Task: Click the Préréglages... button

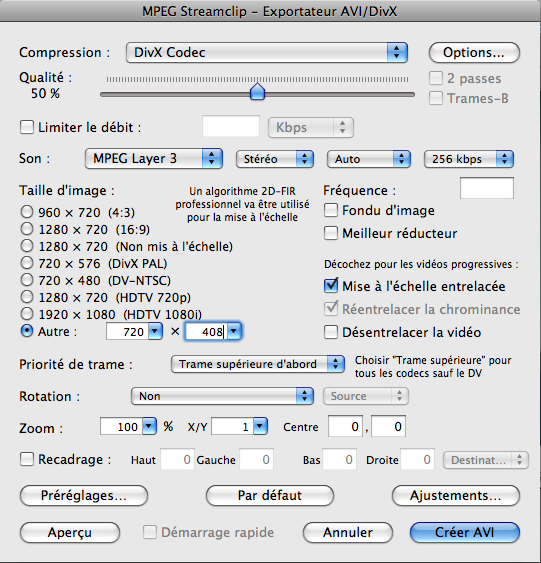Action: click(84, 495)
